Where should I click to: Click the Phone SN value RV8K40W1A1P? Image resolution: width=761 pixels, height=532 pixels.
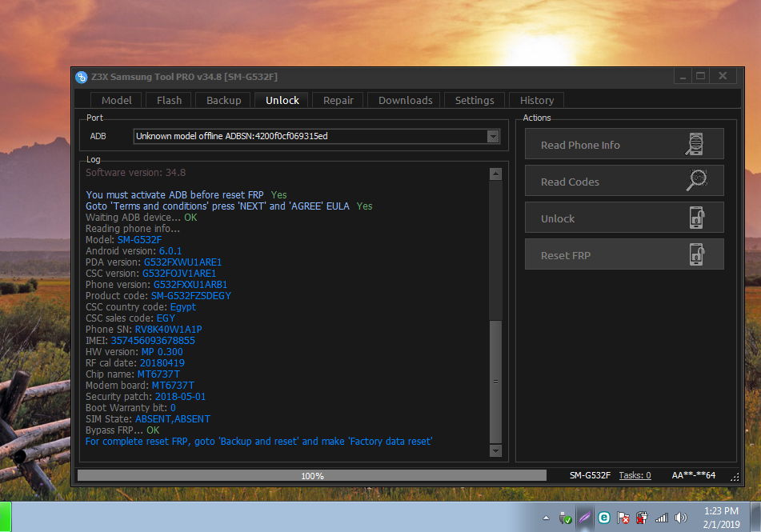tap(168, 330)
